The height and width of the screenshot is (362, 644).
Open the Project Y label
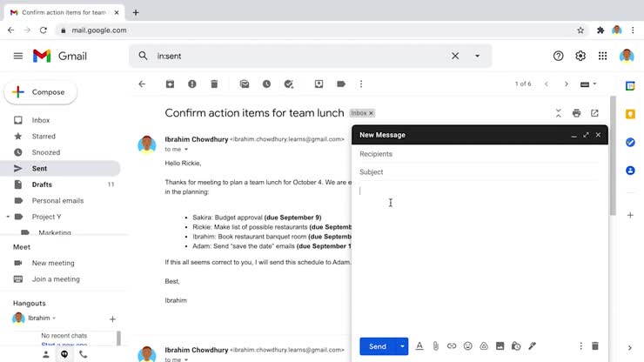coord(46,217)
